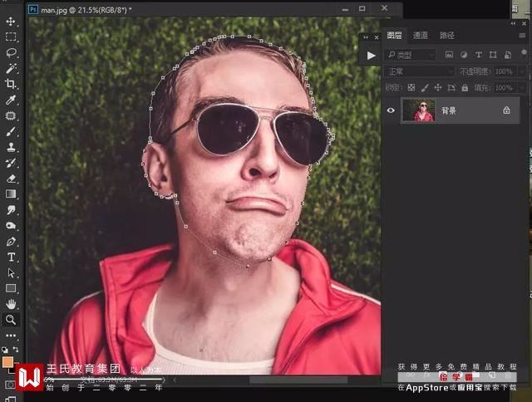Open the extra tools ellipsis menu
Image resolution: width=532 pixels, height=402 pixels.
[11, 336]
